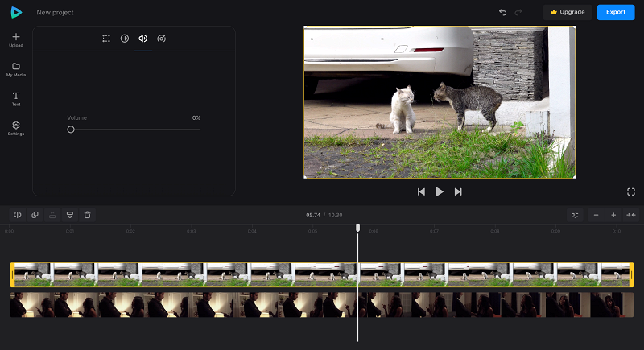The image size is (644, 350).
Task: Switch to the transform grid tab
Action: click(x=106, y=39)
